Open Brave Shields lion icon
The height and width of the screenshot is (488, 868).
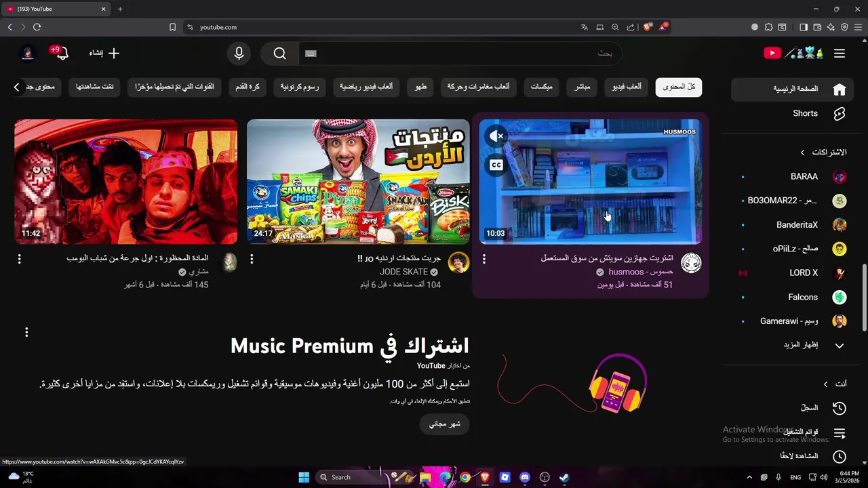[648, 27]
